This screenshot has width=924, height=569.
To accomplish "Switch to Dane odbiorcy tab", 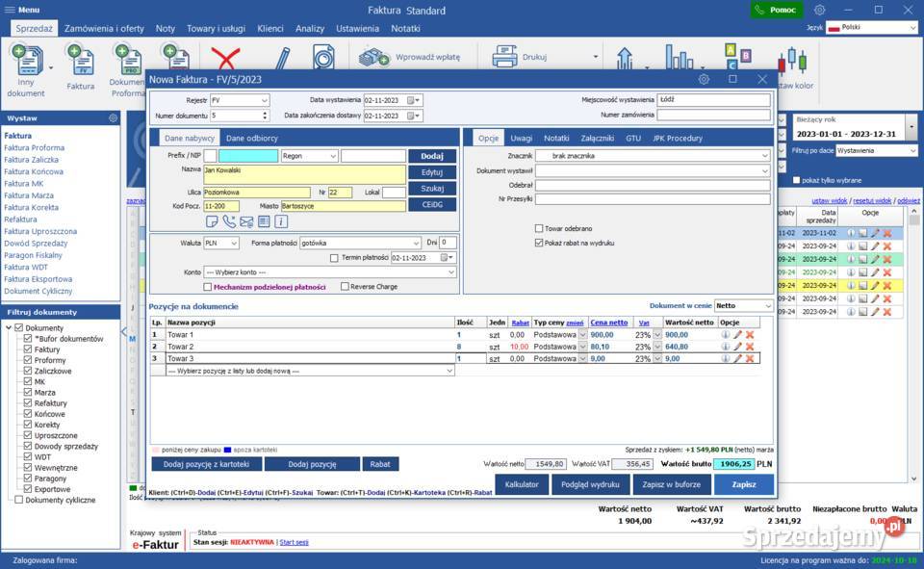I will click(251, 138).
